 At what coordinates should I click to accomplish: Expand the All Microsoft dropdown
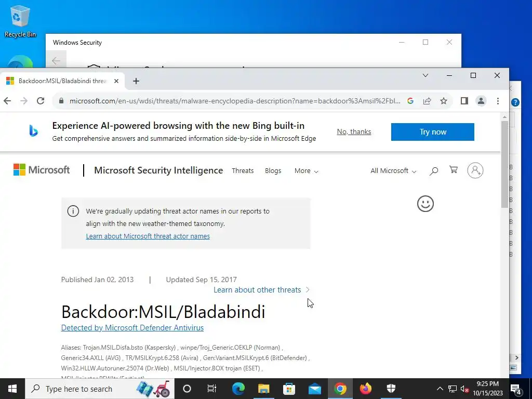[393, 170]
